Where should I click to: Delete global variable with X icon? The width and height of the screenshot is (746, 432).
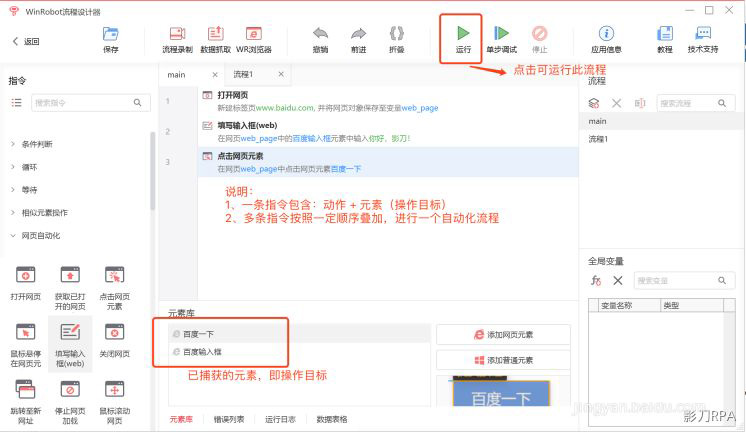[x=618, y=281]
